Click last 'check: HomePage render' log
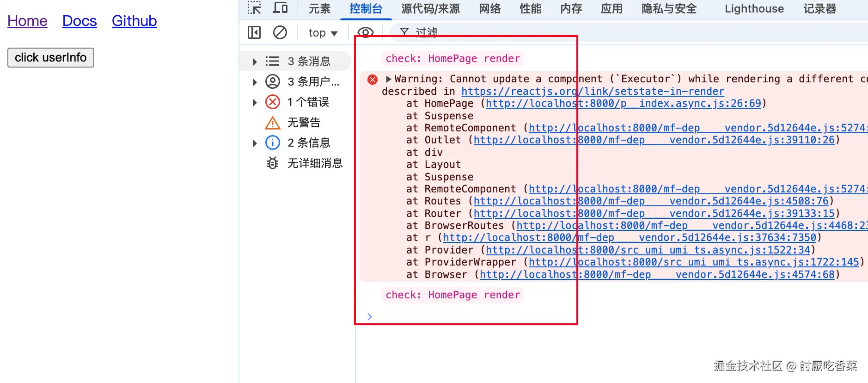The height and width of the screenshot is (383, 868). click(x=453, y=295)
